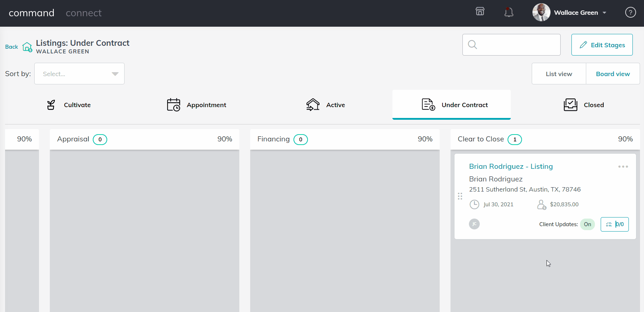The height and width of the screenshot is (312, 644).
Task: Select the Closed stage tab
Action: click(583, 105)
